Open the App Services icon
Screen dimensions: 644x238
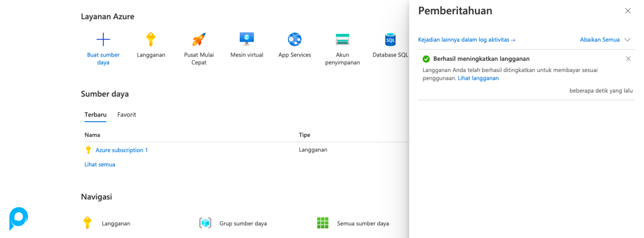(294, 39)
